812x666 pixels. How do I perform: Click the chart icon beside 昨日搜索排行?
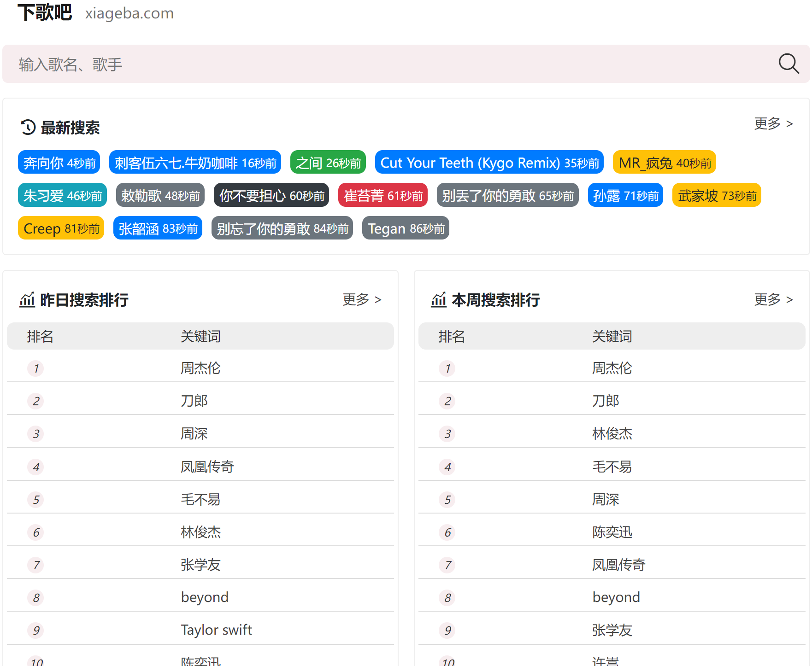(27, 299)
